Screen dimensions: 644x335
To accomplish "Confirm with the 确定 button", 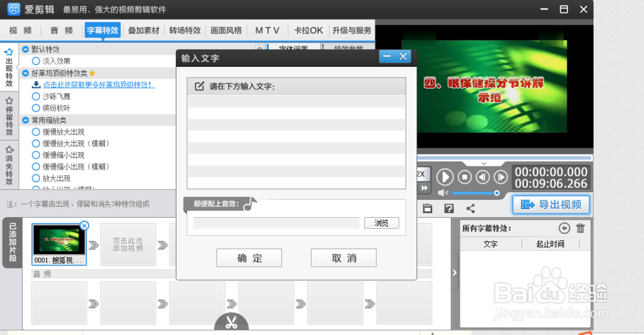I will click(249, 258).
